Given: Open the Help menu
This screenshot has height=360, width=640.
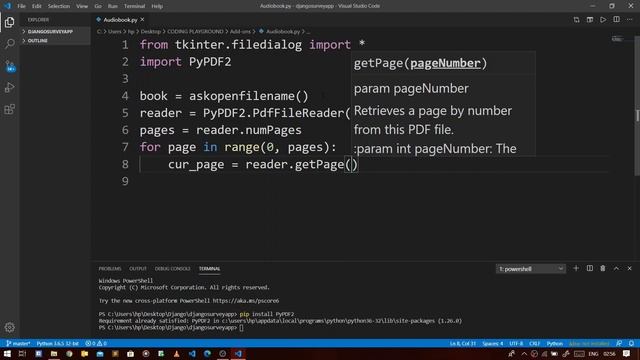Looking at the screenshot, I should 157,6.
